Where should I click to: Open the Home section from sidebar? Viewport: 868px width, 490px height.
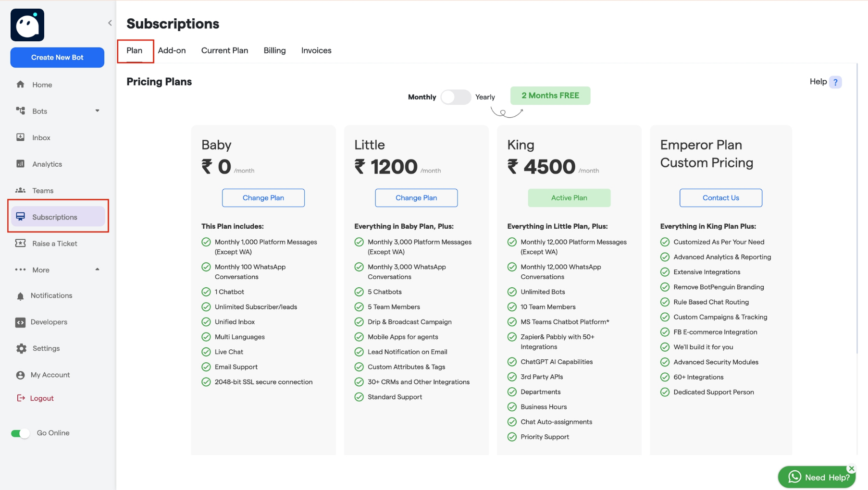42,85
